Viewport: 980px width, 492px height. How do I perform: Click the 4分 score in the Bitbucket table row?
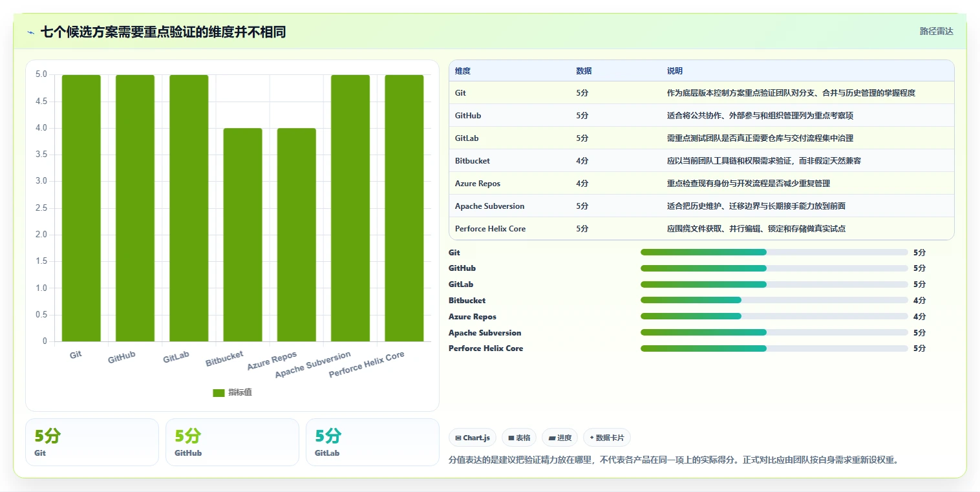click(582, 161)
